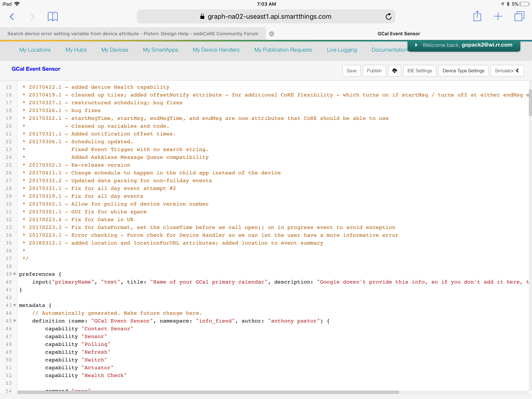This screenshot has height=399, width=532.
Task: Click the "Polling" capability string
Action: (x=96, y=344)
